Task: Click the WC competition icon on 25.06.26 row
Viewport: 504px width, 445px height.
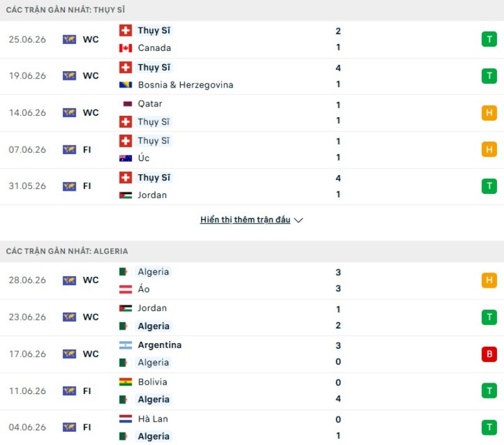Action: (x=69, y=40)
